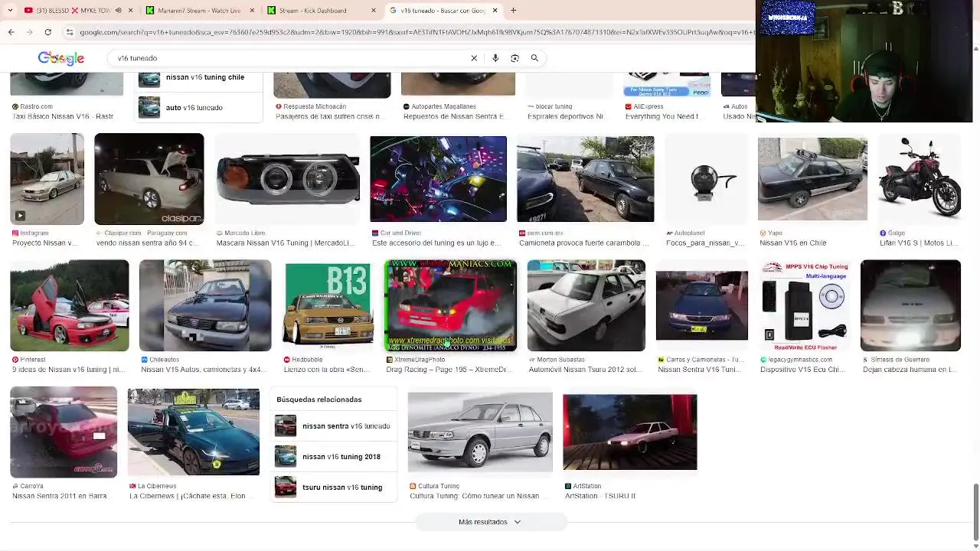Close the Stream - Kick Dashboard tab
The width and height of the screenshot is (980, 551).
tap(374, 11)
